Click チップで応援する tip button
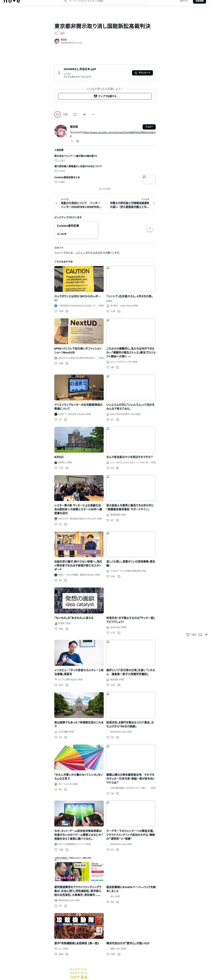The image size is (210, 980). [105, 96]
